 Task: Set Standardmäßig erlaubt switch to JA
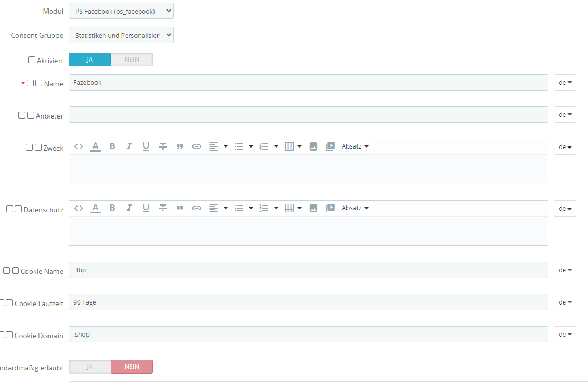coord(90,367)
